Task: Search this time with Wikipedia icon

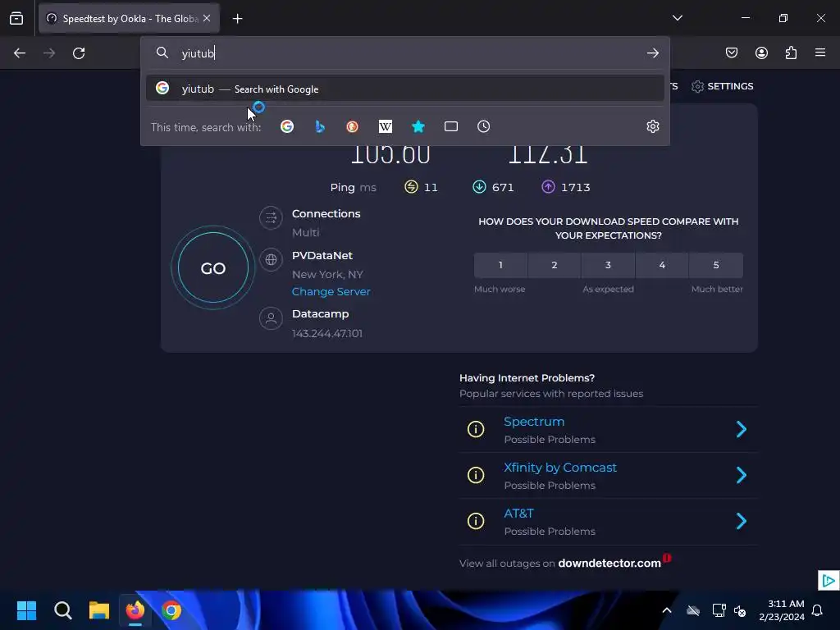Action: [386, 126]
